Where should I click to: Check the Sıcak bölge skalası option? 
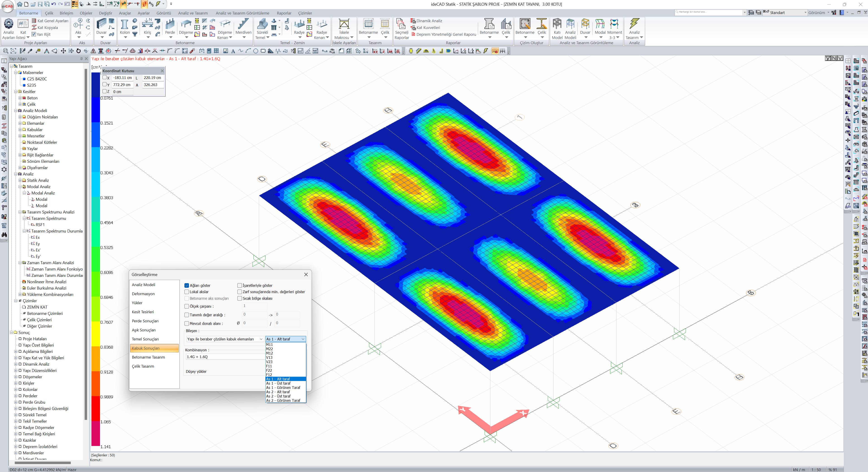240,298
